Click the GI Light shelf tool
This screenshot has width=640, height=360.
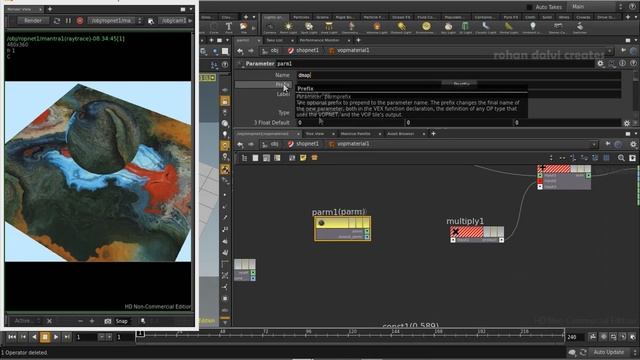click(x=465, y=28)
